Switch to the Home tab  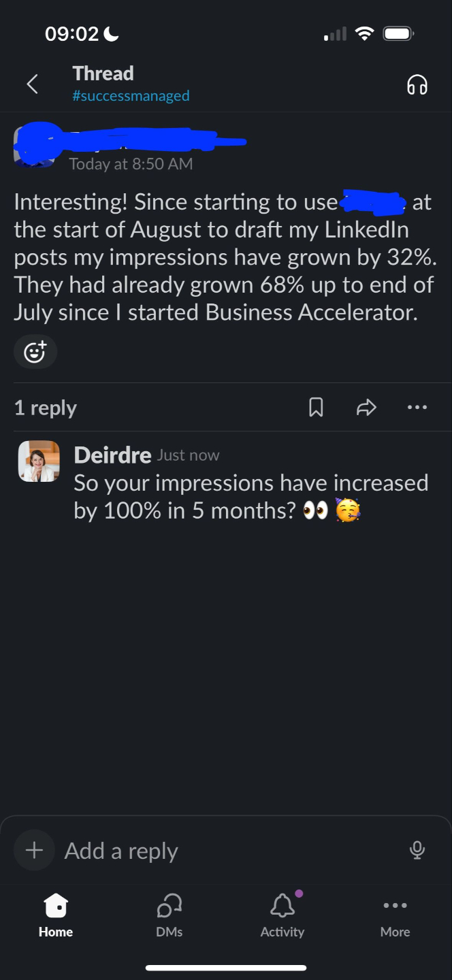[56, 915]
